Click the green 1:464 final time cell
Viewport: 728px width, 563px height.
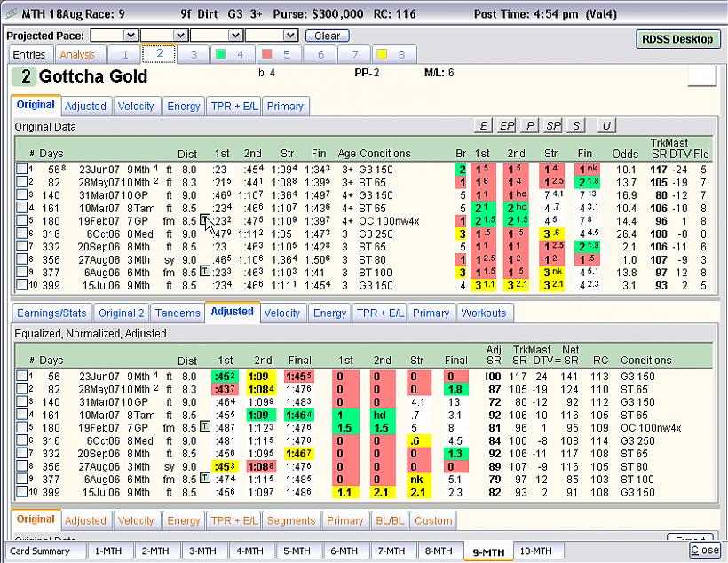pyautogui.click(x=299, y=415)
